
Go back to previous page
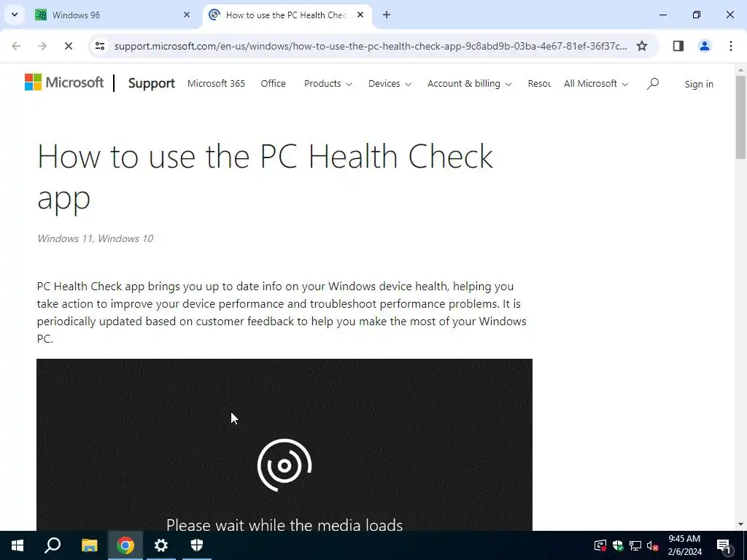16,46
